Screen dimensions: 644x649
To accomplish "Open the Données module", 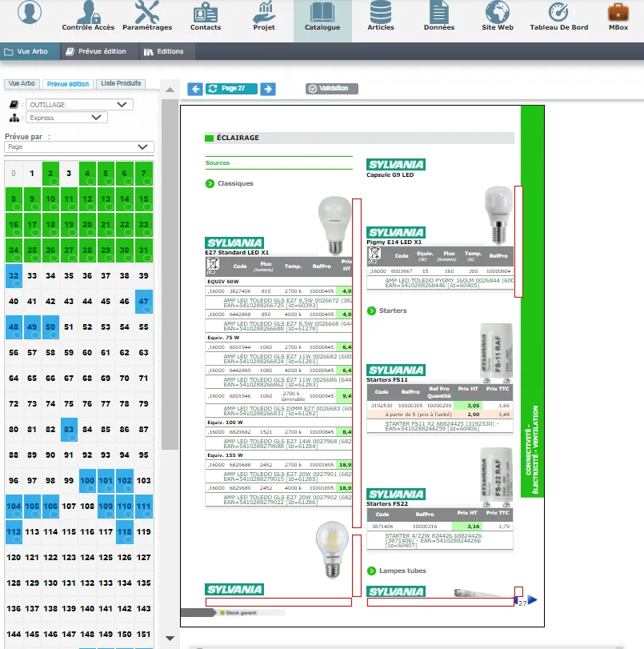I will click(439, 16).
